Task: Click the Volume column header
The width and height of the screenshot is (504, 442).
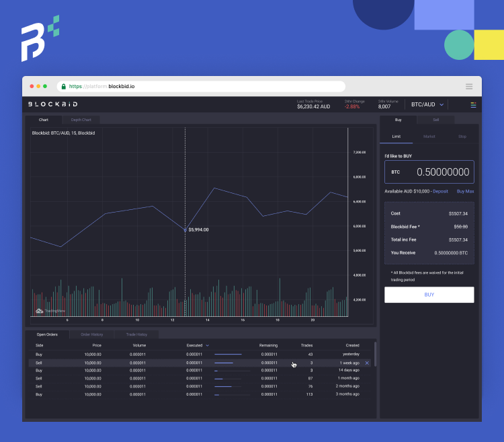Action: click(139, 346)
